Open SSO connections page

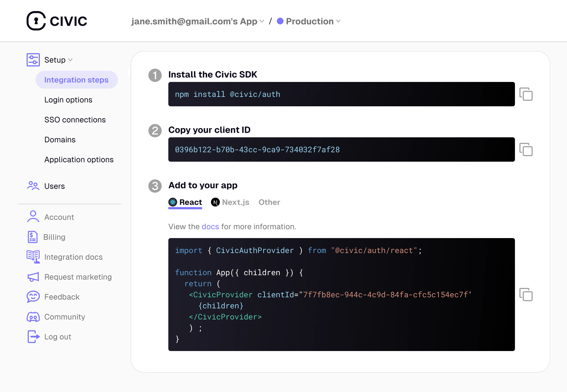[x=75, y=120]
